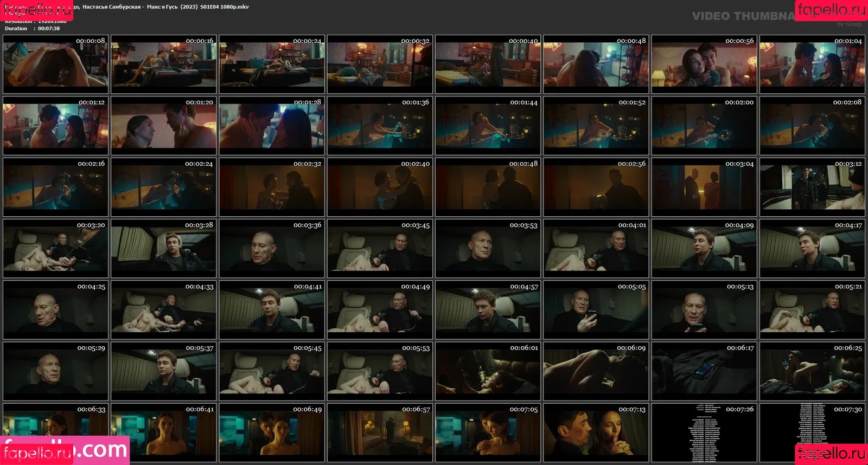This screenshot has width=868, height=465.
Task: Click the frame stamped 00:02:24
Action: click(x=164, y=187)
